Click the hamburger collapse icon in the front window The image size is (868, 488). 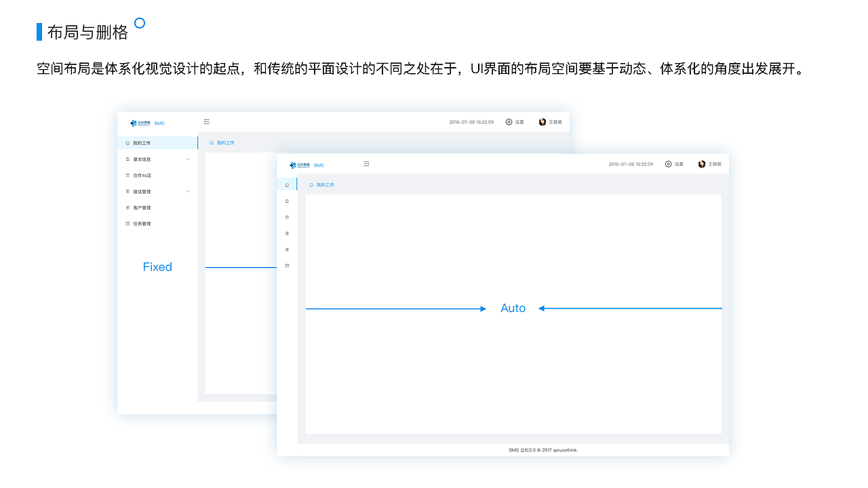pyautogui.click(x=366, y=163)
